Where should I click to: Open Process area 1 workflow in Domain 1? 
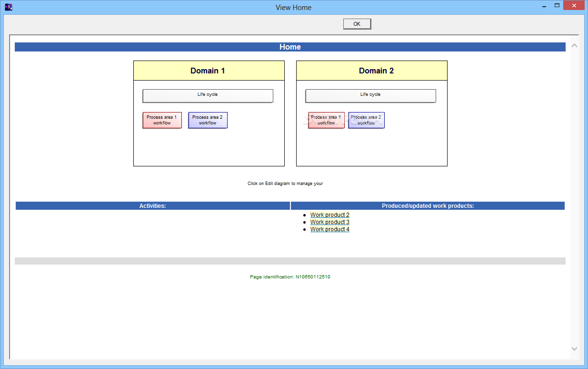pos(162,120)
